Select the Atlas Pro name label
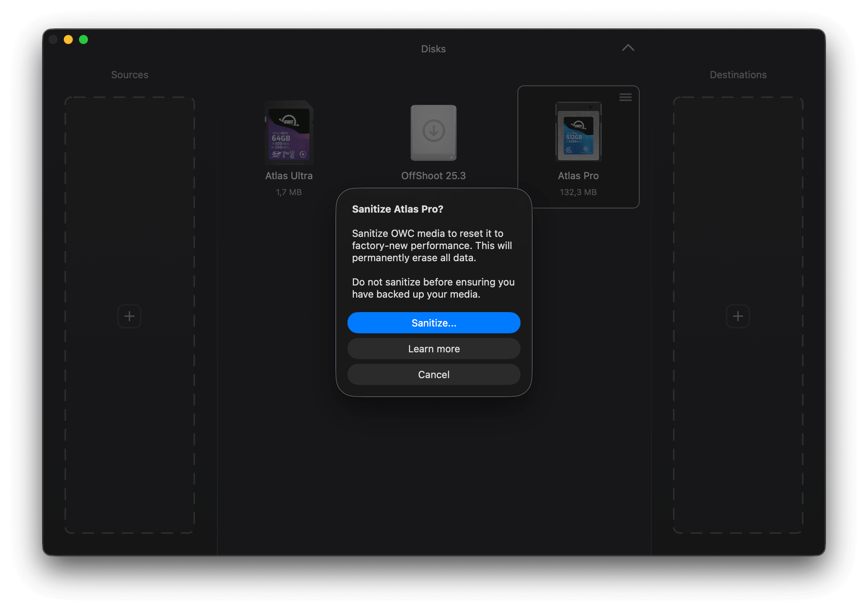Image resolution: width=868 pixels, height=612 pixels. [x=578, y=176]
